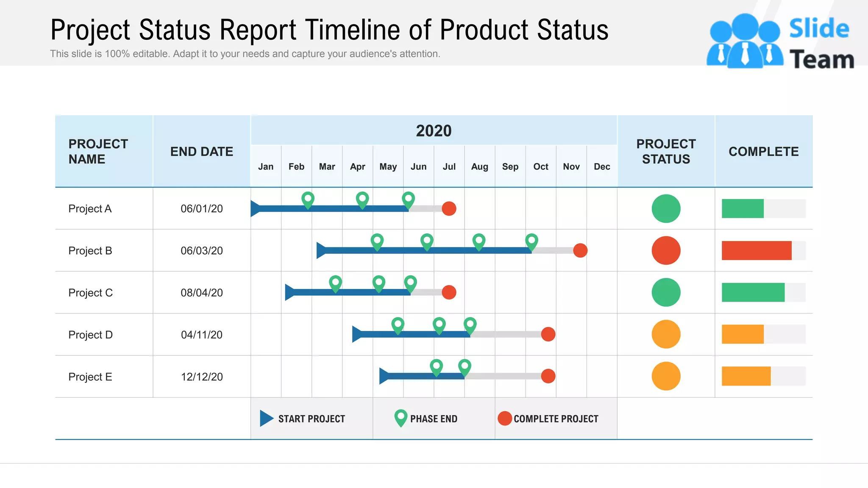Click the legend's Start Project triangle icon
Image resolution: width=868 pixels, height=488 pixels.
(x=266, y=419)
